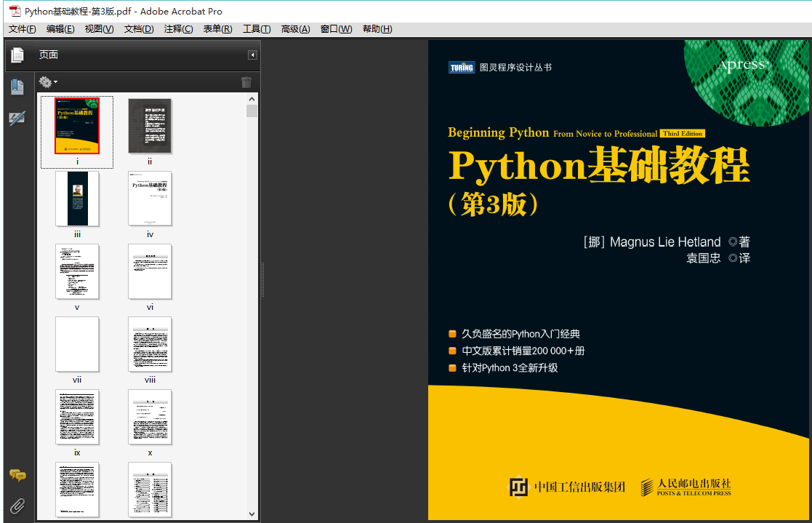Open the 编辑(E) menu

(x=60, y=29)
